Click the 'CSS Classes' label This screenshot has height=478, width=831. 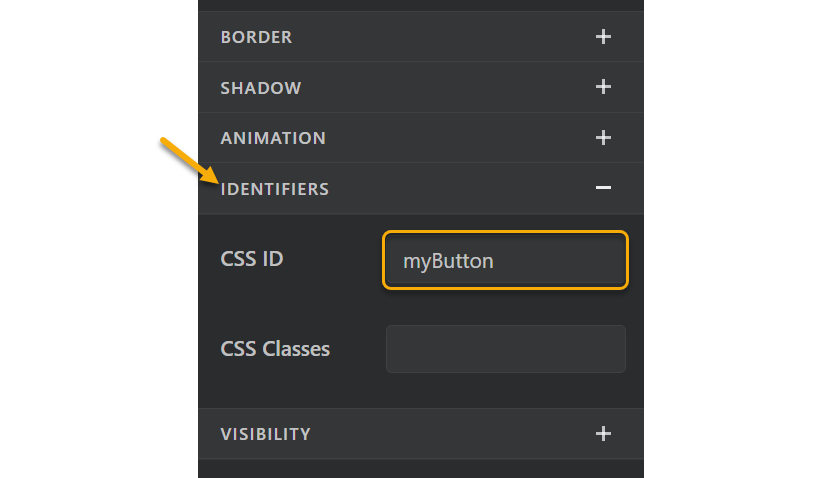[275, 349]
